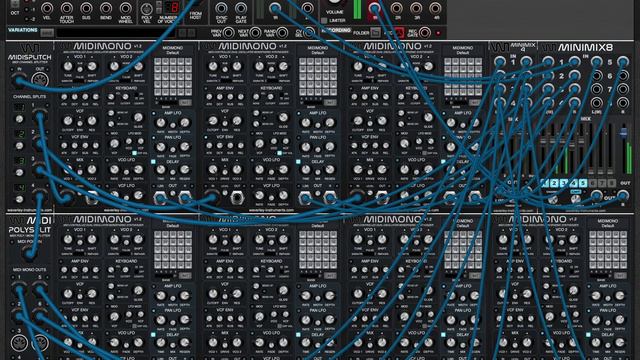Click VCF CUTOFF knob on MIDIMONO beside MIDISPLITCH

click(68, 121)
